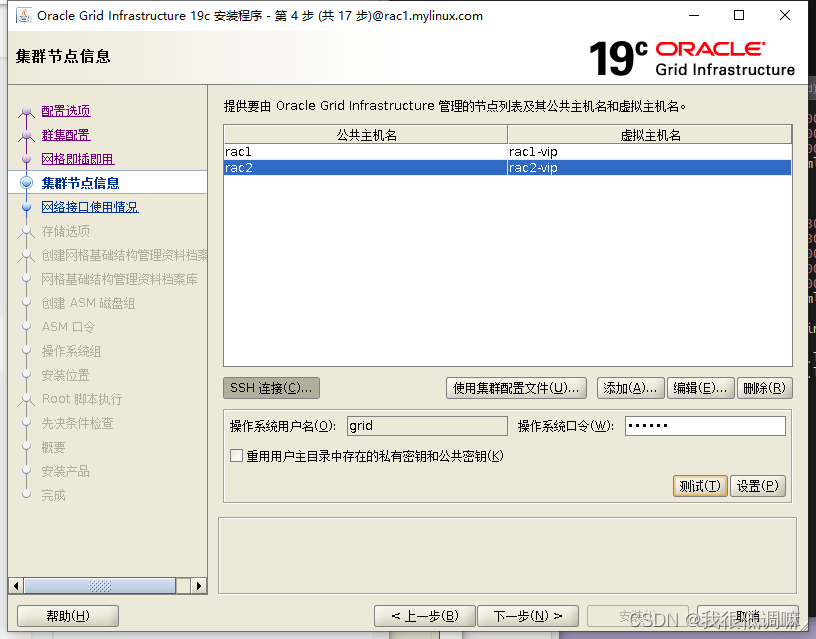Go back with 上一步 button
This screenshot has width=816, height=639.
point(425,616)
